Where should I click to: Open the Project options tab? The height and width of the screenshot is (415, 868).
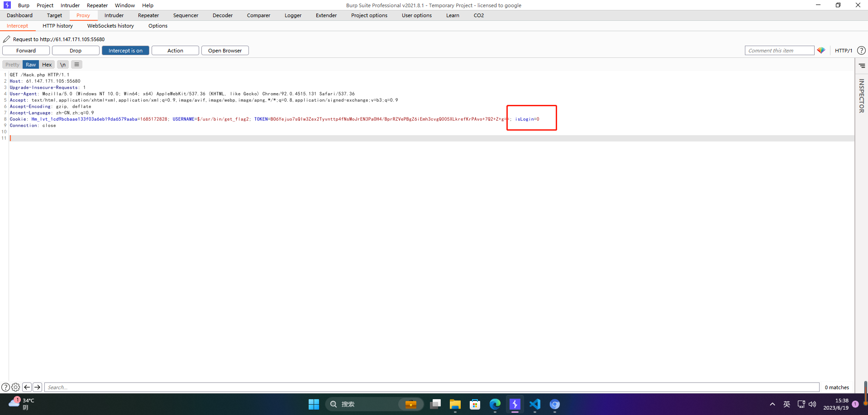[369, 15]
